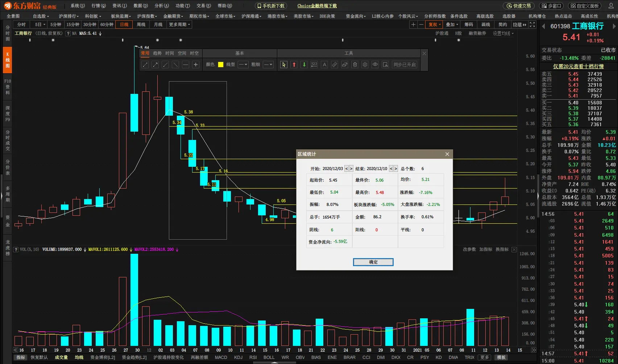Expand 更多周期 period options
The width and height of the screenshot is (618, 364).
pyautogui.click(x=179, y=25)
